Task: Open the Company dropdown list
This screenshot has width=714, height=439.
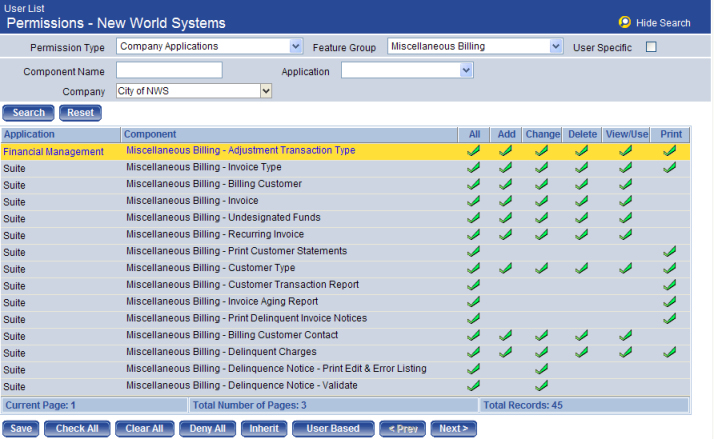Action: (x=266, y=91)
